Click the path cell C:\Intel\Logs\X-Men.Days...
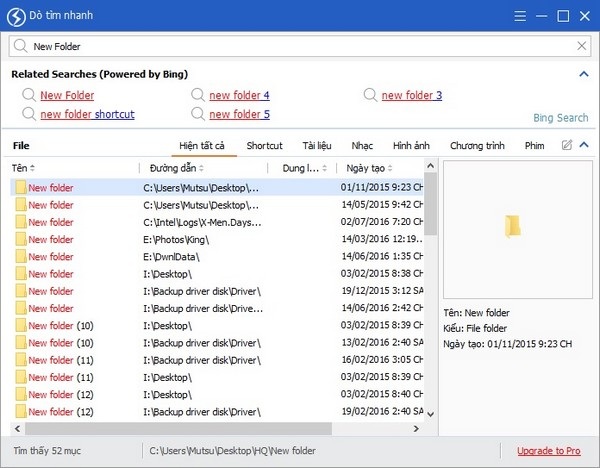The width and height of the screenshot is (600, 468). click(x=202, y=222)
